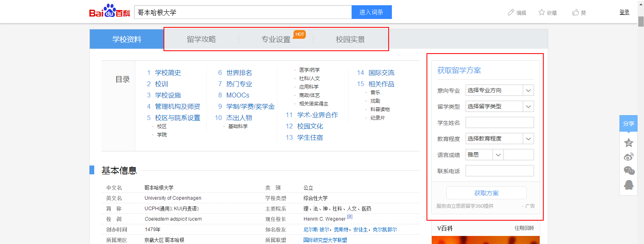Open the MOOCs contents entry
The width and height of the screenshot is (644, 244).
(238, 95)
